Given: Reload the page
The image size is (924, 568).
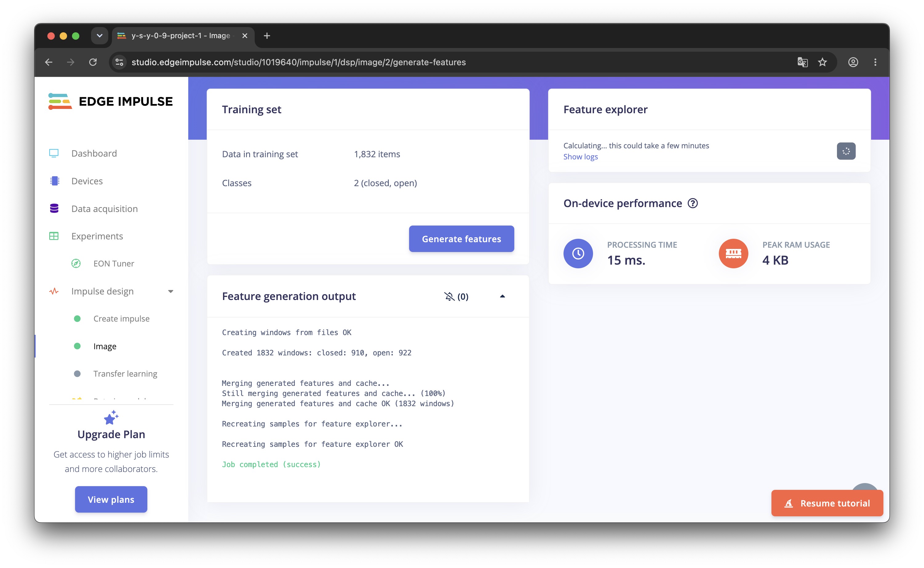Looking at the screenshot, I should 93,62.
